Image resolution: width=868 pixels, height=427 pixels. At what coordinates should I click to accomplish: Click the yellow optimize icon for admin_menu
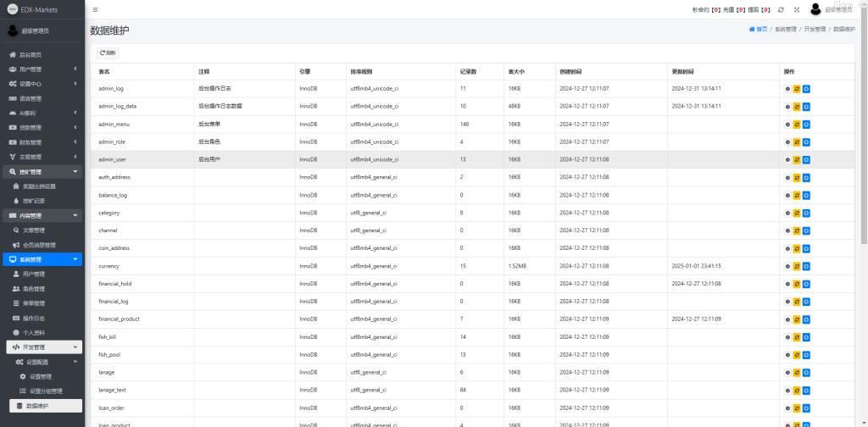(x=797, y=124)
